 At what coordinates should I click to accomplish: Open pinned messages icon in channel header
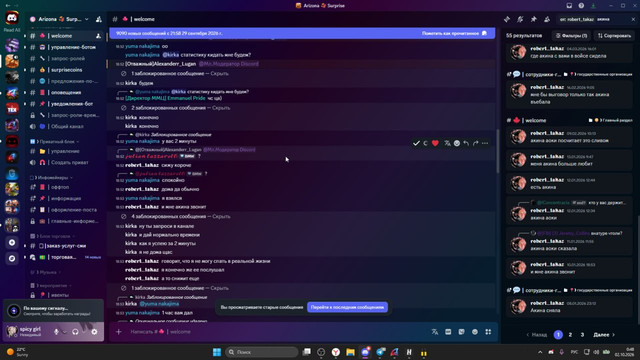pos(533,19)
